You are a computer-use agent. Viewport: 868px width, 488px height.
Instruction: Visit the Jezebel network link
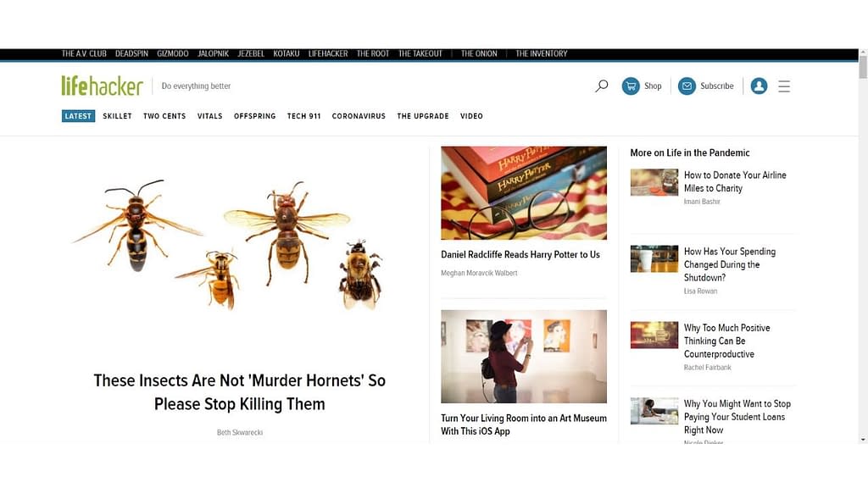pyautogui.click(x=251, y=53)
